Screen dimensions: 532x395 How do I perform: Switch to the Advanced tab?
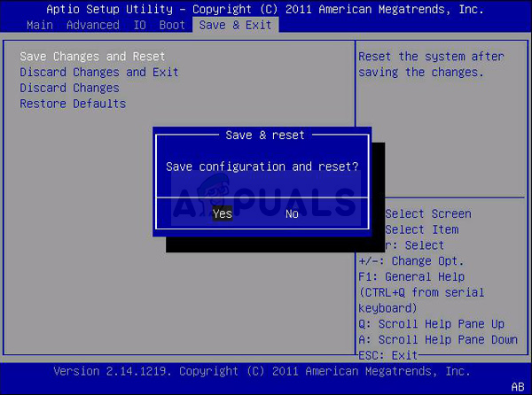92,25
